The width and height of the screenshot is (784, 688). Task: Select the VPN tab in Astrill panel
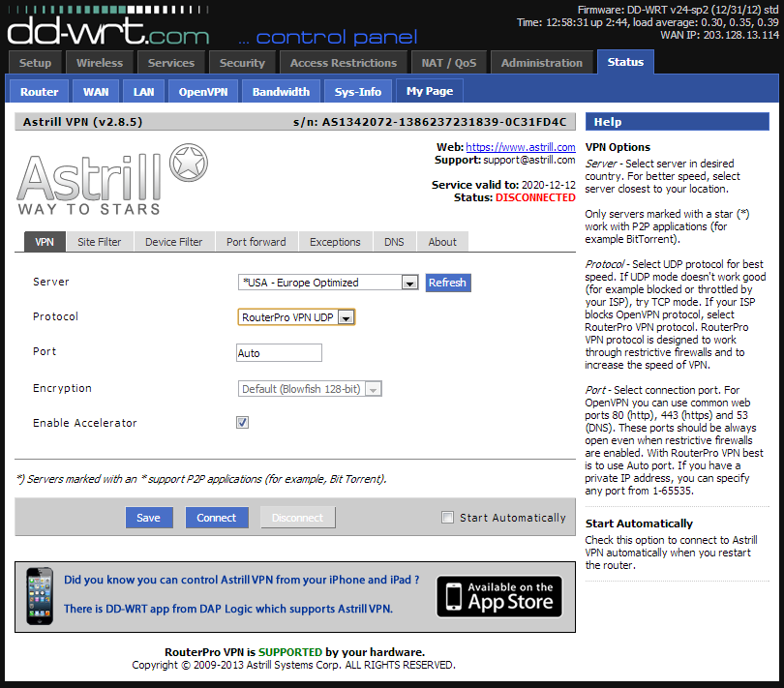pyautogui.click(x=45, y=242)
